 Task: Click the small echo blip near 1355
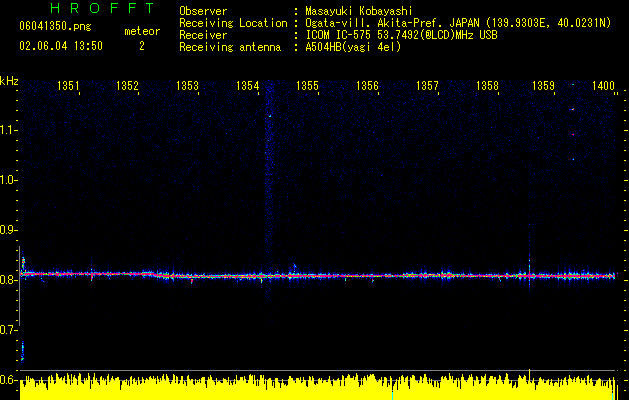click(294, 267)
